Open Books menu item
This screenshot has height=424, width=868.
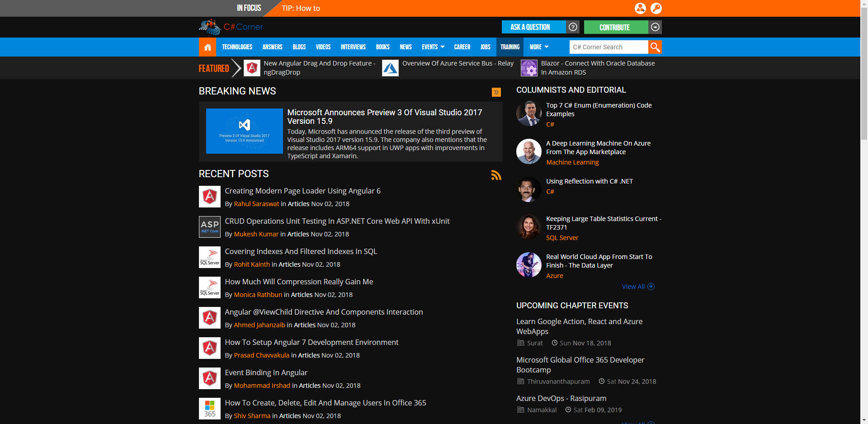pos(382,47)
